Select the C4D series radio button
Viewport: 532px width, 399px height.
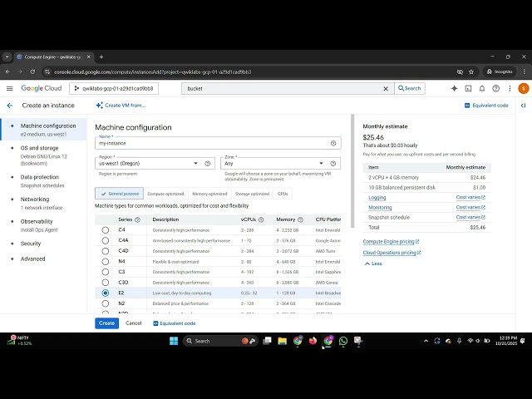pos(106,251)
